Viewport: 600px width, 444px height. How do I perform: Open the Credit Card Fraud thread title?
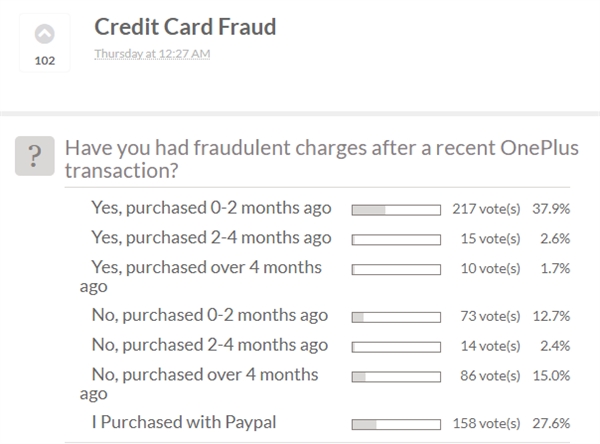pyautogui.click(x=185, y=27)
